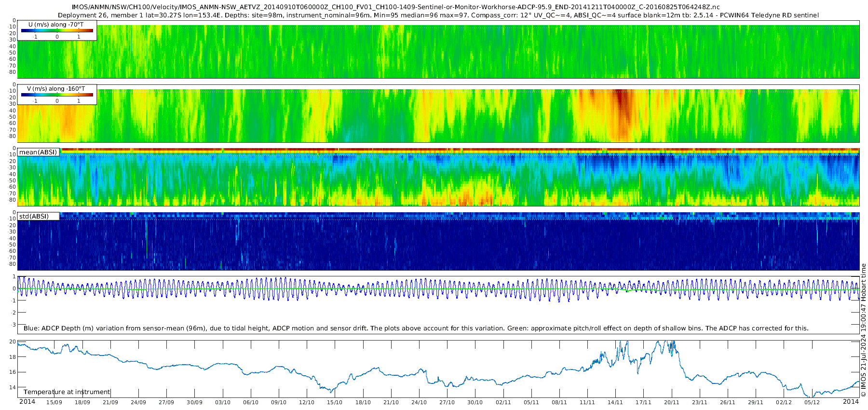868x410 pixels.
Task: Click the 15/09 date tick label
Action: pos(54,402)
